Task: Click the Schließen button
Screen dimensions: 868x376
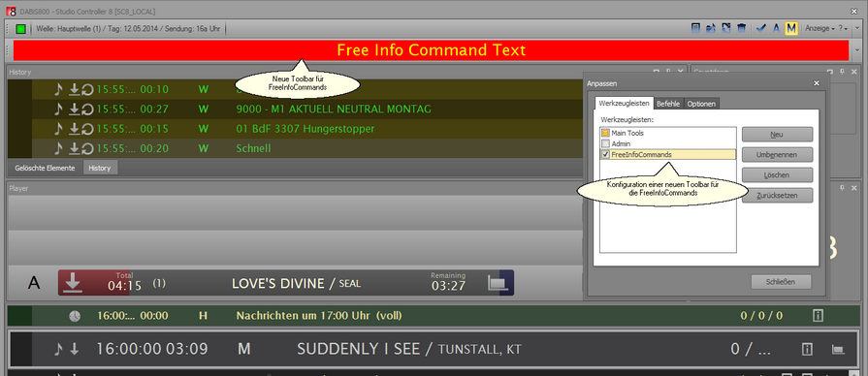Action: (781, 281)
